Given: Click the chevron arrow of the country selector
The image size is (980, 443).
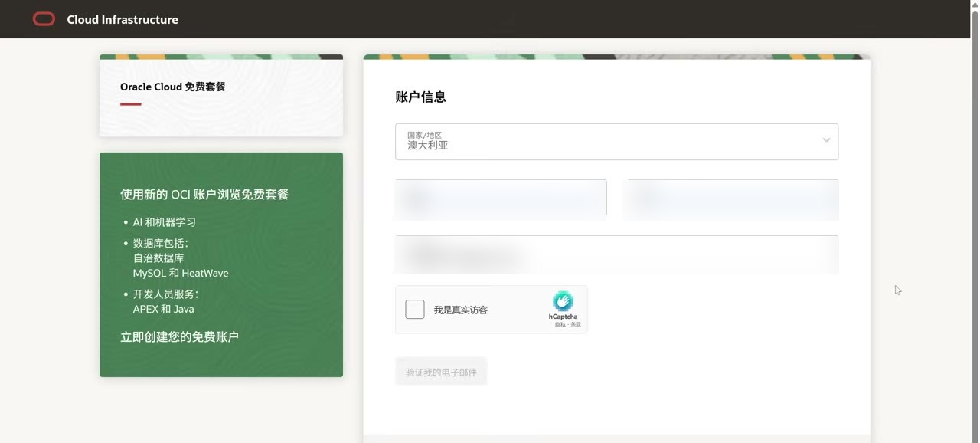Looking at the screenshot, I should click(826, 140).
